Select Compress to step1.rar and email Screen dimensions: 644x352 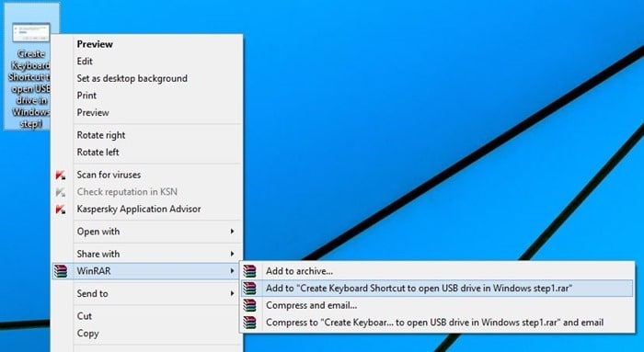438,323
